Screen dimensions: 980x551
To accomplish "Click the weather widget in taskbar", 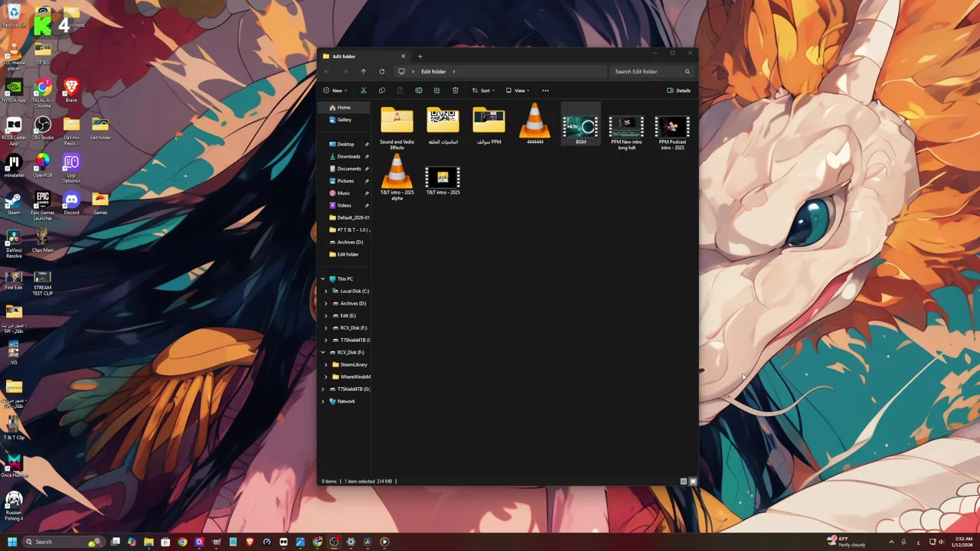I will [x=846, y=542].
